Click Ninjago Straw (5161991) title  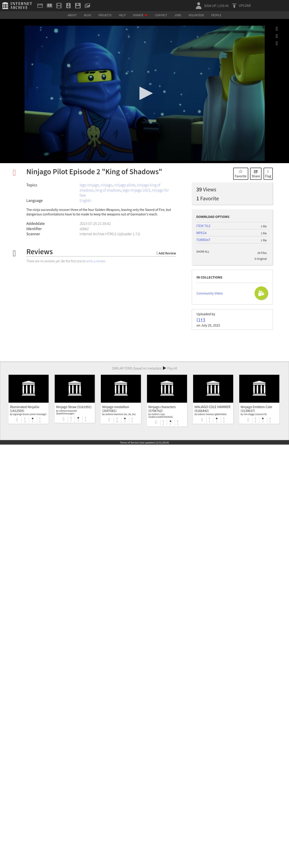(x=74, y=407)
